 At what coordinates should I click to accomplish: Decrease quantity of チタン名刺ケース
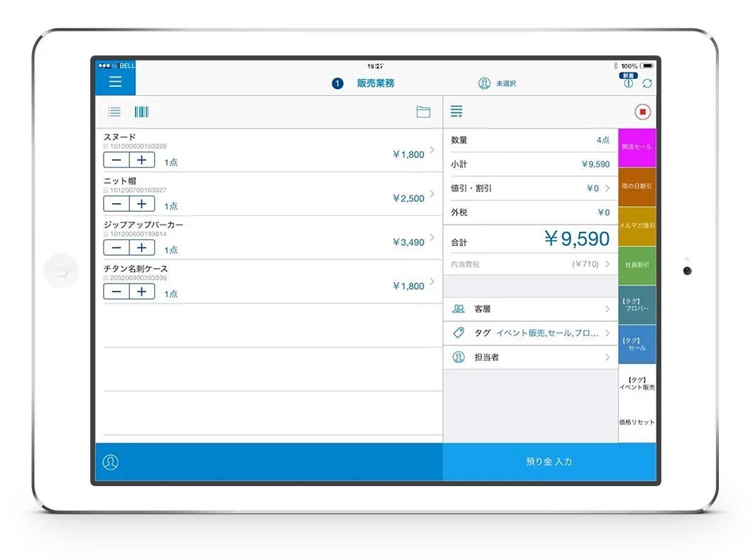[x=117, y=291]
